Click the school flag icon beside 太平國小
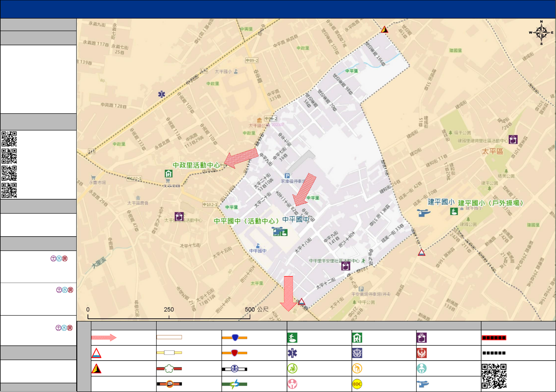The image size is (556, 392). [x=236, y=71]
